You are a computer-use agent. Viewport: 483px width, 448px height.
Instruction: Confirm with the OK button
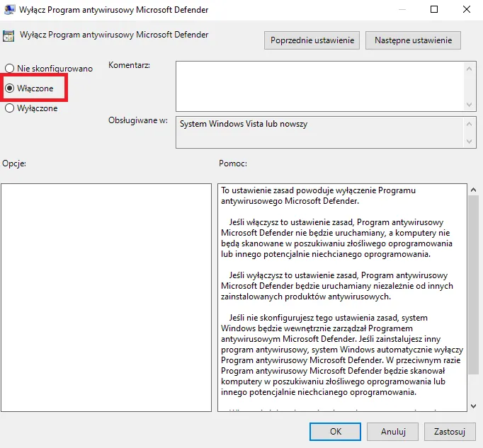pos(335,432)
